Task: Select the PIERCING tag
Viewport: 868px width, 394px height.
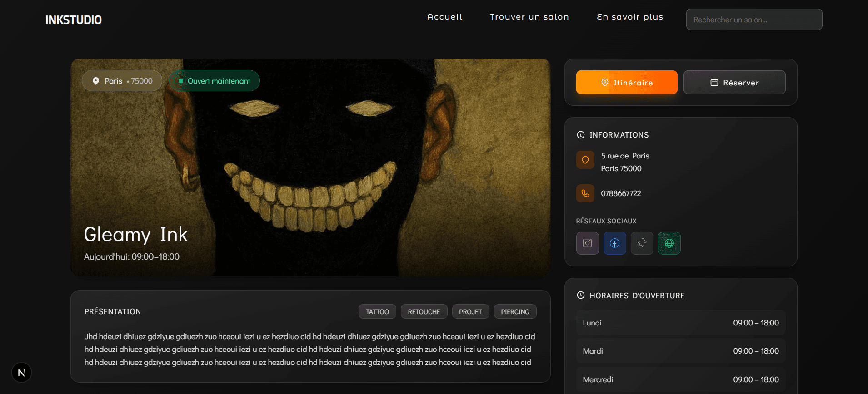Action: [515, 312]
